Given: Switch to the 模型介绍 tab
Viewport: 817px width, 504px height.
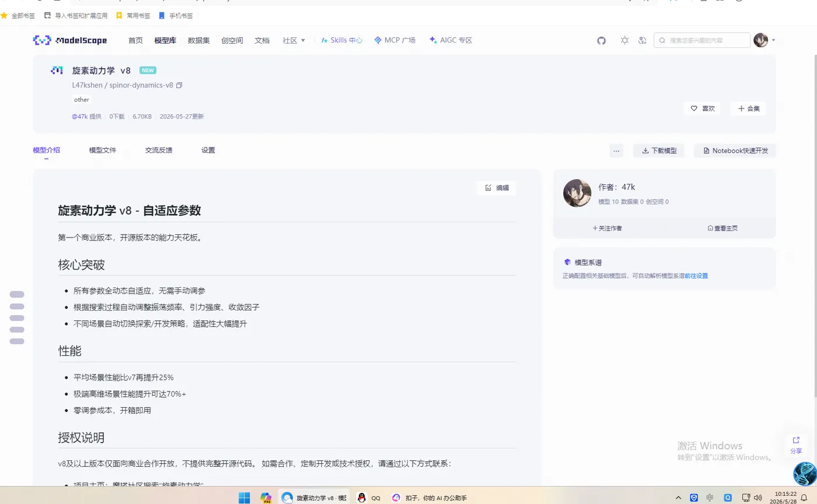Looking at the screenshot, I should click(x=47, y=150).
